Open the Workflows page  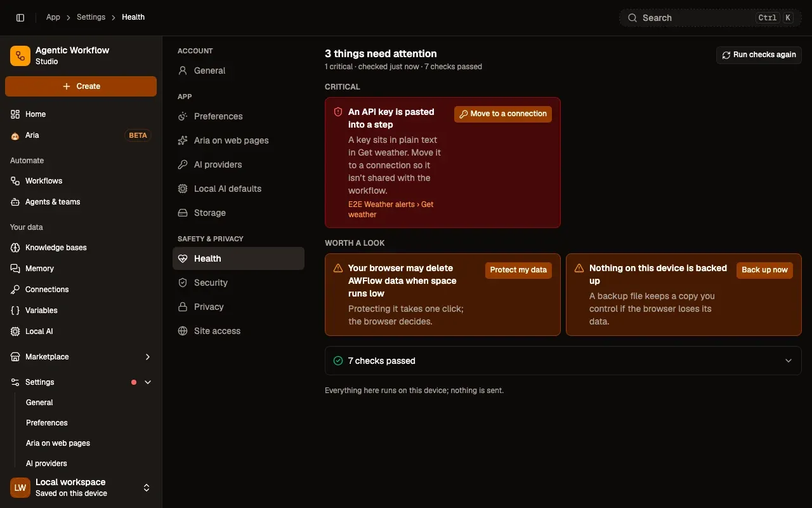(81, 181)
